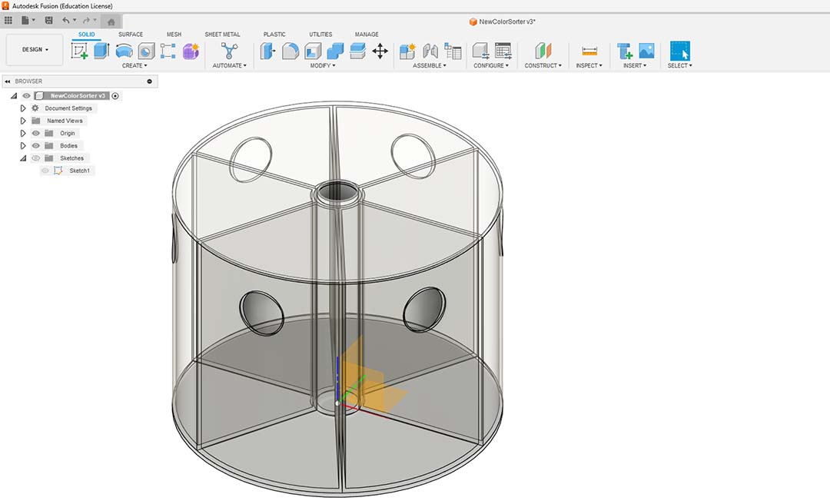Open the Bill of Materials tool icon
830x504 pixels.
tap(453, 51)
